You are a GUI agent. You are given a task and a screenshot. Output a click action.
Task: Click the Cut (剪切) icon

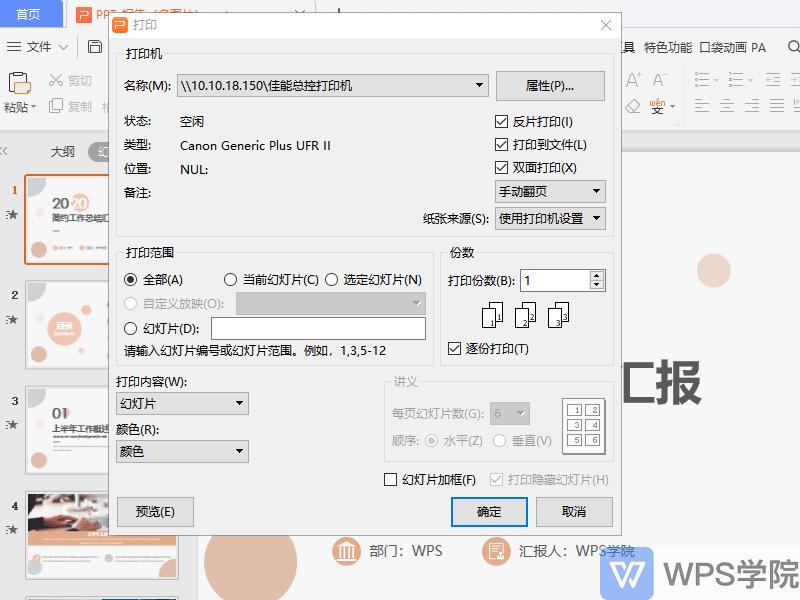coord(55,82)
